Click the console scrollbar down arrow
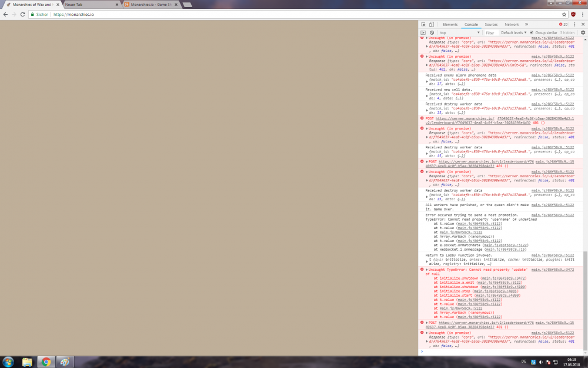 (x=585, y=354)
